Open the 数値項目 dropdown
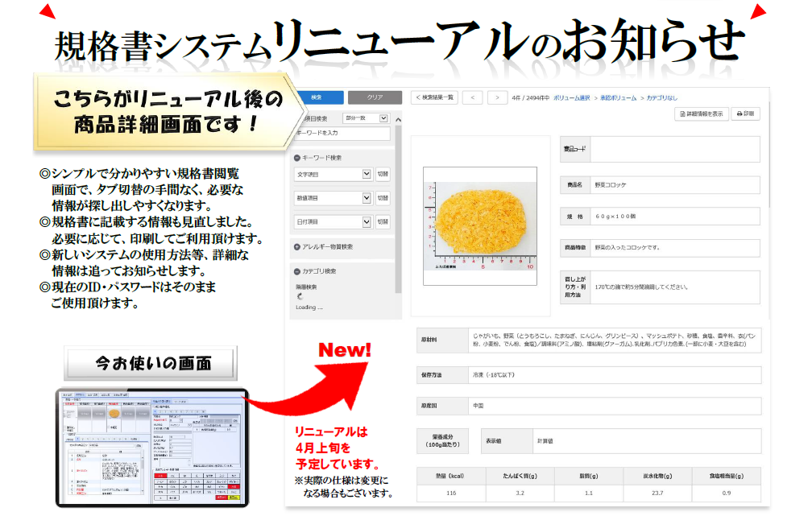This screenshot has height=516, width=812. click(x=333, y=198)
